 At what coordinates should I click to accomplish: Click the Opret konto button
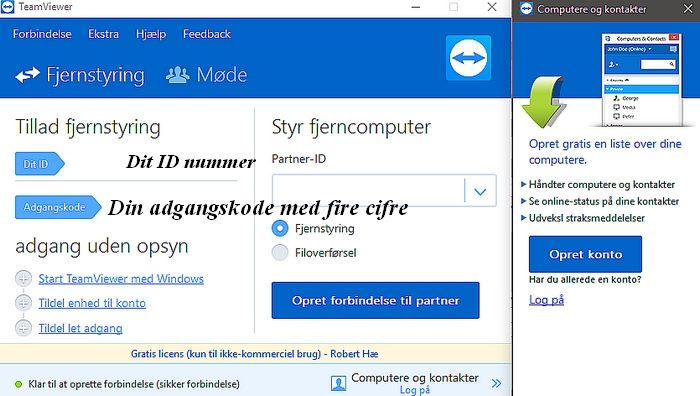pyautogui.click(x=585, y=254)
